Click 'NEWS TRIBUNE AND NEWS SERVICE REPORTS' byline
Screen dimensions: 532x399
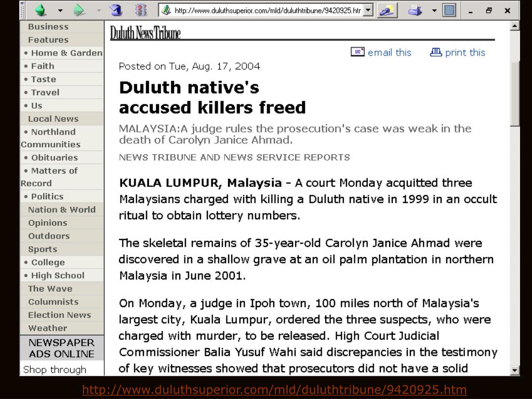pyautogui.click(x=234, y=157)
